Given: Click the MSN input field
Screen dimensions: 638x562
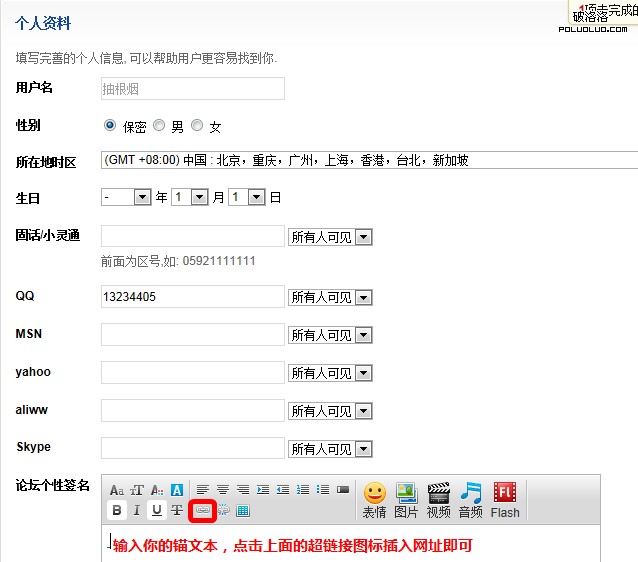Looking at the screenshot, I should [193, 334].
